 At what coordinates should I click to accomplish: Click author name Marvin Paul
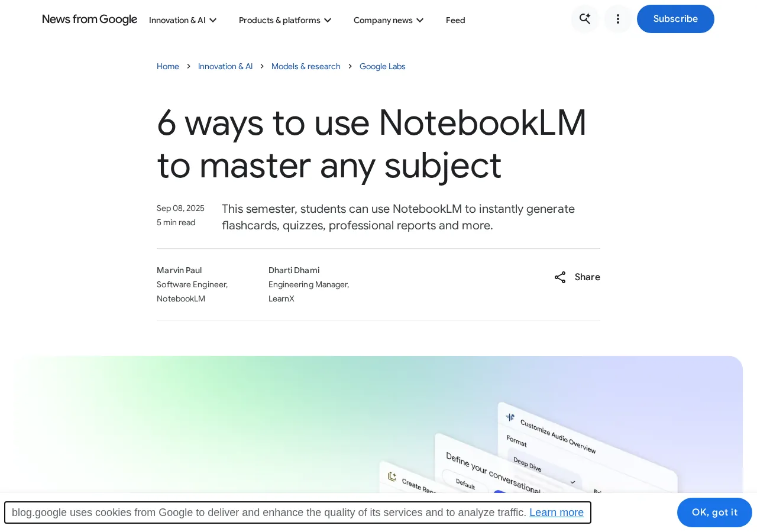click(179, 270)
